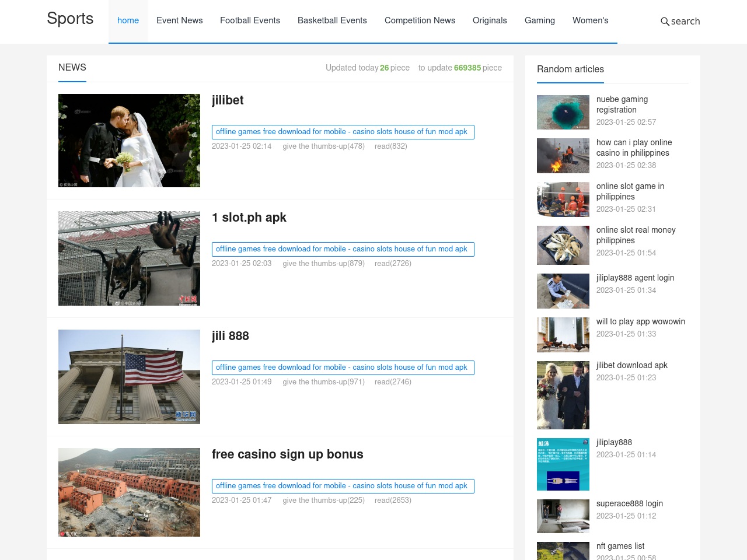The height and width of the screenshot is (560, 747).
Task: Open the wedding kiss thumbnail for jilibet
Action: click(129, 141)
